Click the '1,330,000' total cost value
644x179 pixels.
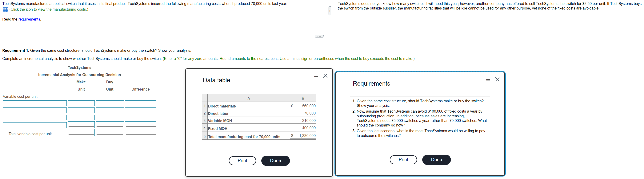[307, 136]
